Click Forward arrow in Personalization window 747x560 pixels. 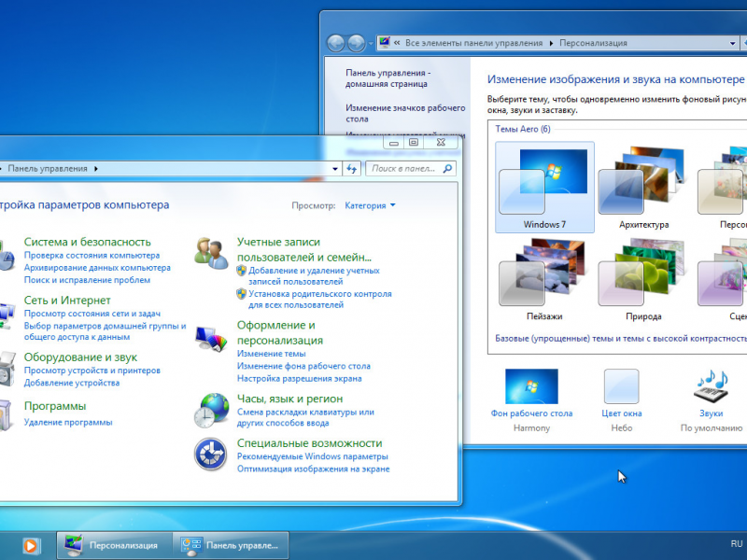tap(357, 43)
